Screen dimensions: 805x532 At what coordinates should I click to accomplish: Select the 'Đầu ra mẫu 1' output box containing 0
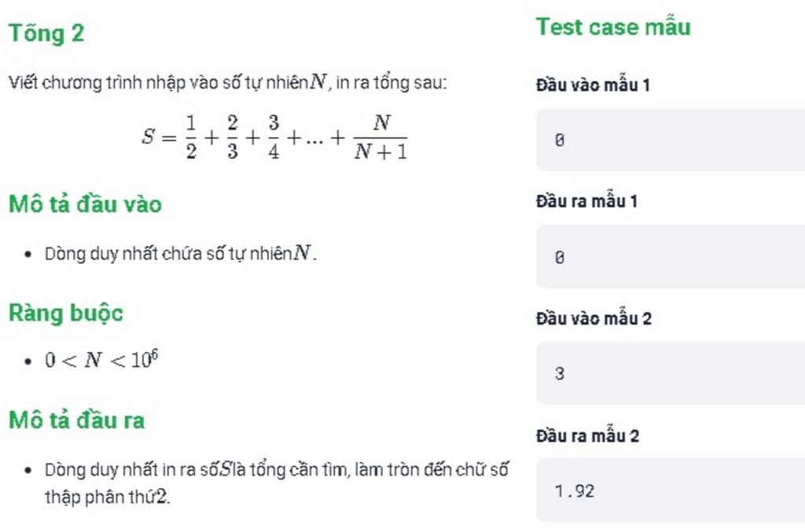coord(671,256)
